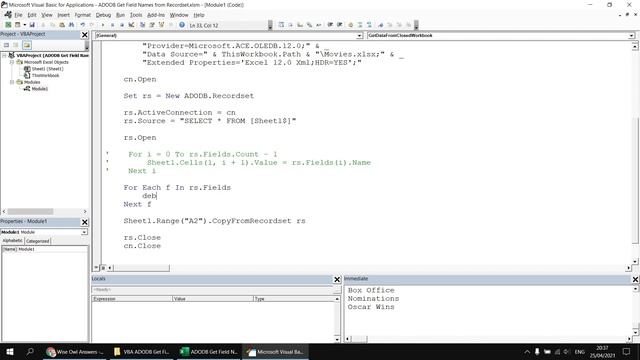Viewport: 640px width, 360px height.
Task: Open the notification center in taskbar
Action: pyautogui.click(x=627, y=352)
